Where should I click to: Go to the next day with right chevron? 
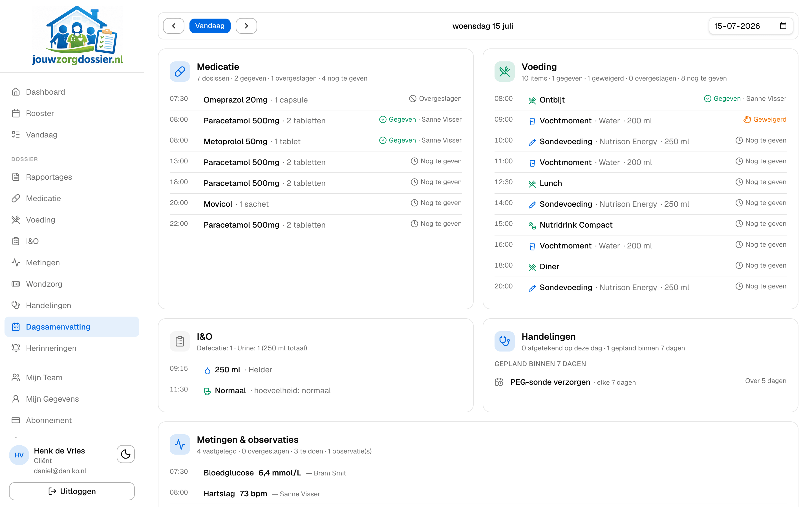click(x=246, y=26)
